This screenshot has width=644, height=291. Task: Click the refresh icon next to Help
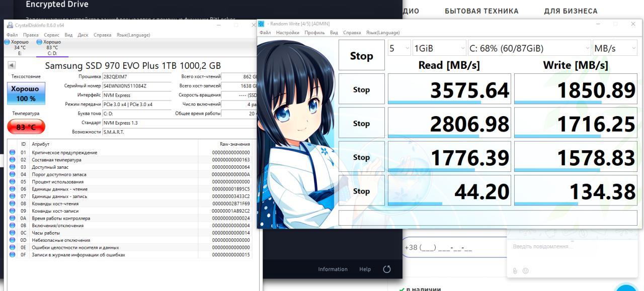(x=387, y=269)
